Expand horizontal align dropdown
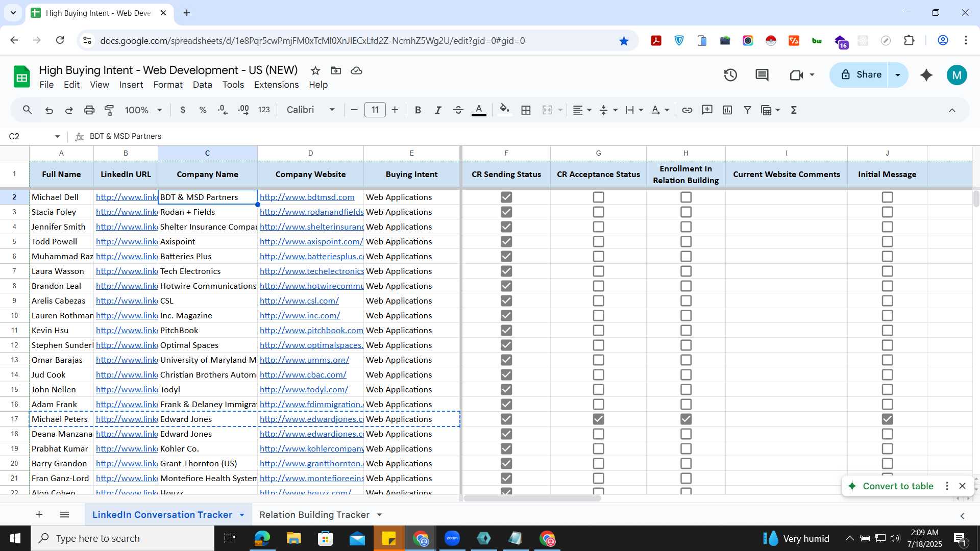The height and width of the screenshot is (551, 980). tap(589, 110)
